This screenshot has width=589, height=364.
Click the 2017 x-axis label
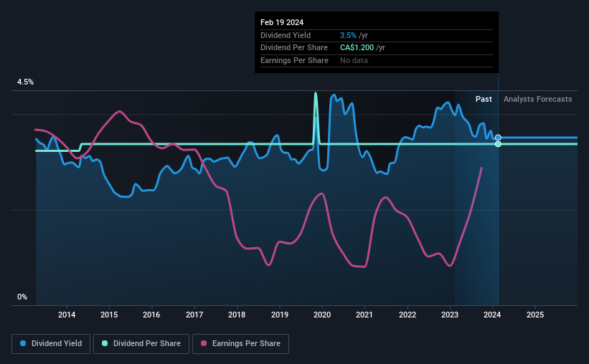[194, 315]
